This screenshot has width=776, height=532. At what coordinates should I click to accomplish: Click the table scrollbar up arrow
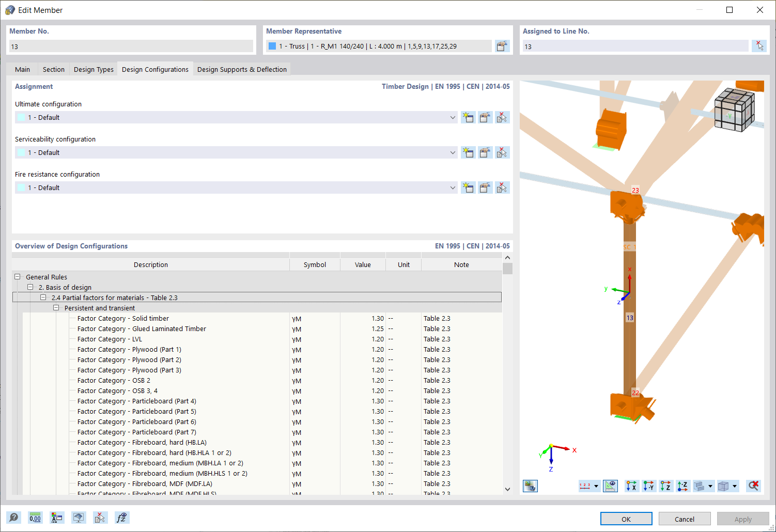pyautogui.click(x=507, y=257)
